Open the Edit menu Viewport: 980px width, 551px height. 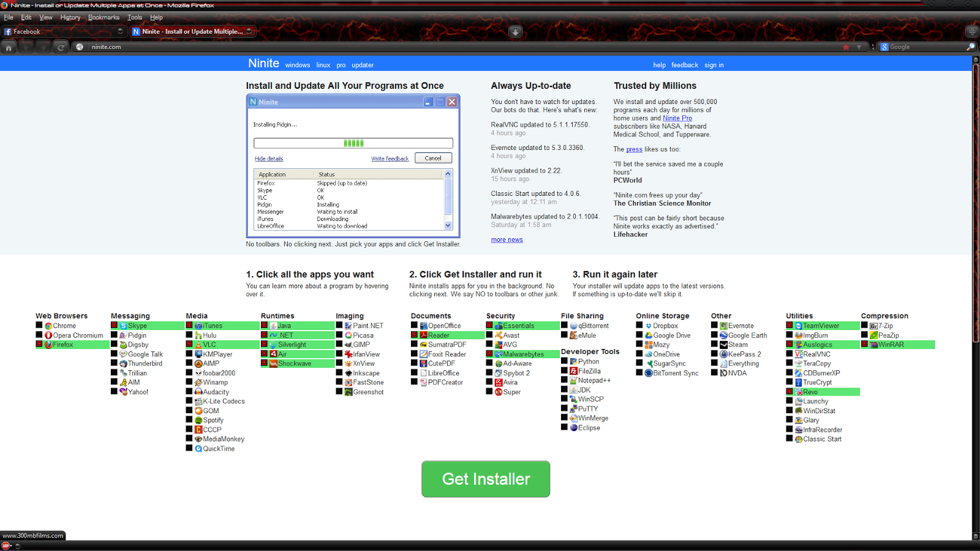(x=26, y=18)
